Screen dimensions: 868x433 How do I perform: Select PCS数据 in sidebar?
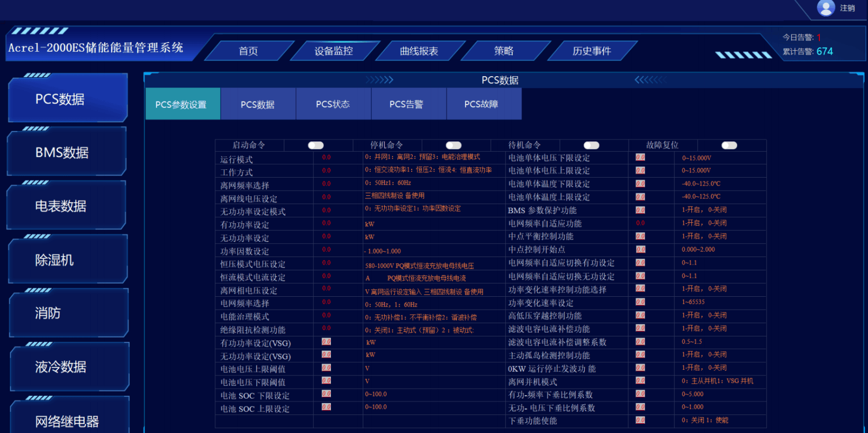click(x=68, y=98)
